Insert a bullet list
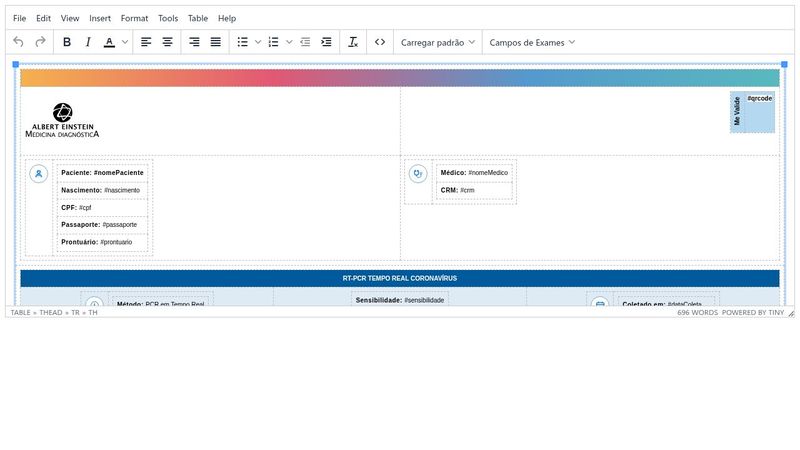Viewport: 800px width, 450px height. pyautogui.click(x=242, y=42)
